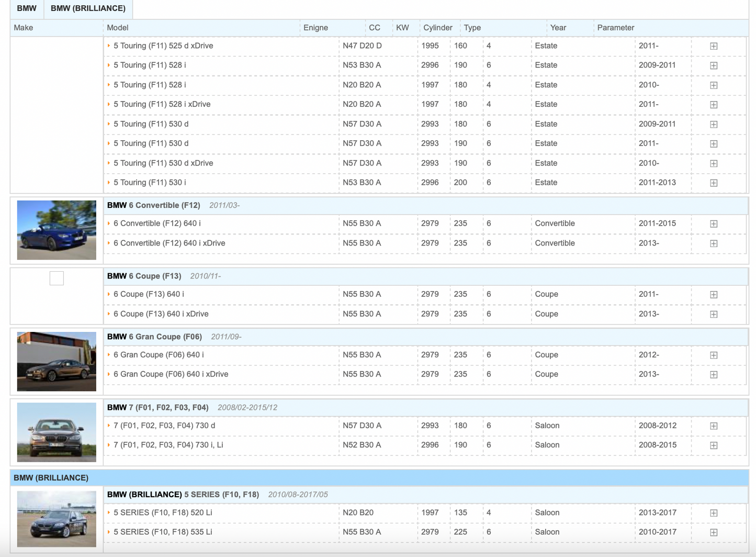The image size is (756, 557).
Task: Expand parameters for 530 d 2009-2011 row
Action: (714, 124)
